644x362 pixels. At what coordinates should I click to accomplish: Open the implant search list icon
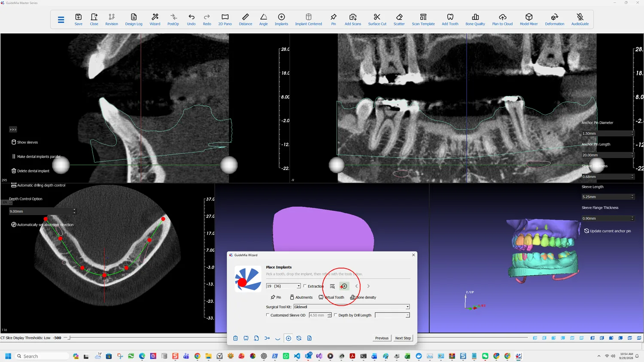(x=332, y=286)
